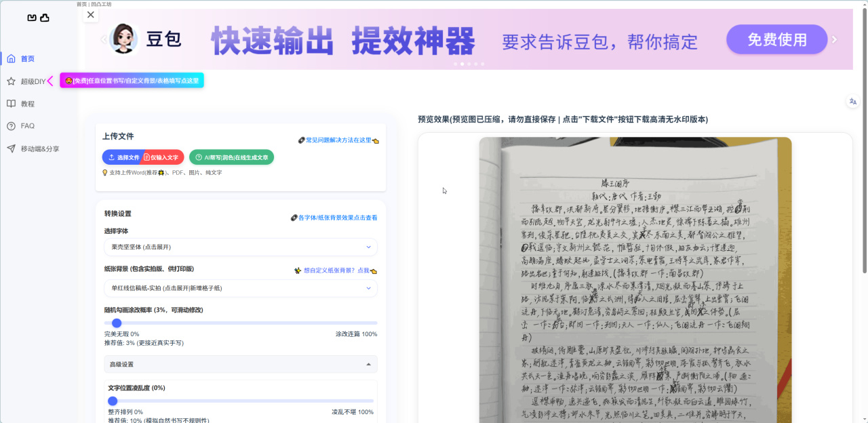Screen dimensions: 868x423
Task: Click the paper plane share icon
Action: 11,148
